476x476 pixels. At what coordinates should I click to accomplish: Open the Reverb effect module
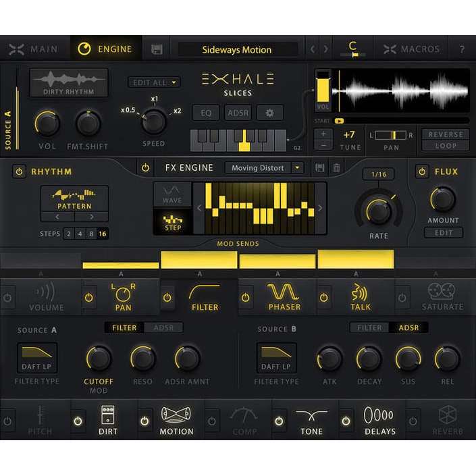click(448, 421)
